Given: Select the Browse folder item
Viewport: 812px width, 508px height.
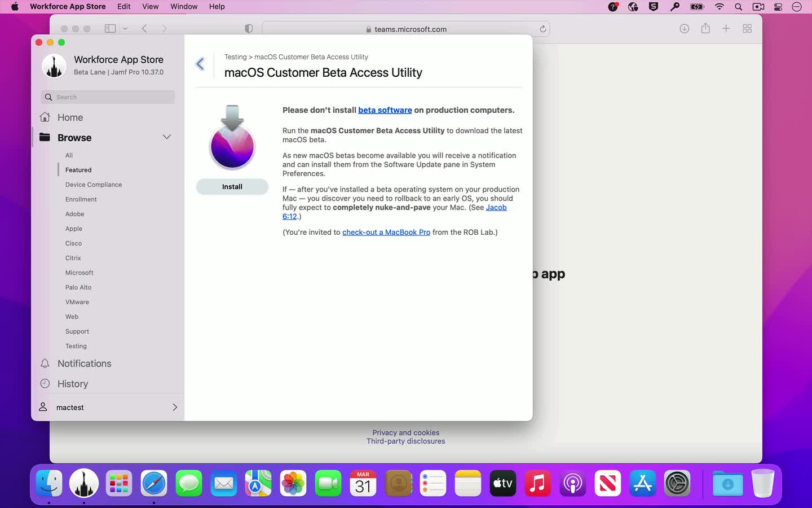Looking at the screenshot, I should click(x=74, y=138).
